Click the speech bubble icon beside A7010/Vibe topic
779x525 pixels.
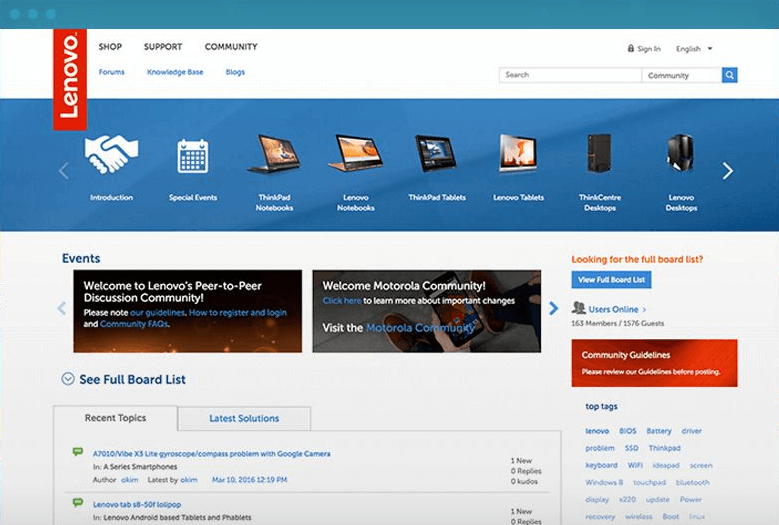click(78, 451)
